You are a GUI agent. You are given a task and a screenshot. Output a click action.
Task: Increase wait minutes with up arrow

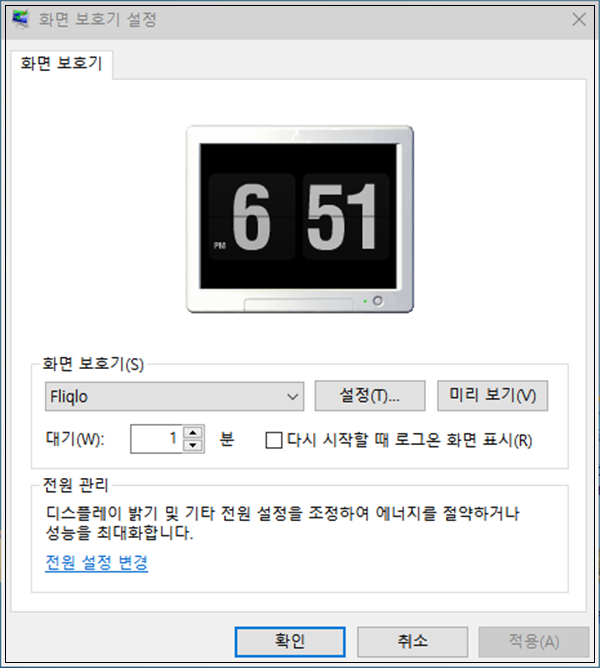[193, 432]
